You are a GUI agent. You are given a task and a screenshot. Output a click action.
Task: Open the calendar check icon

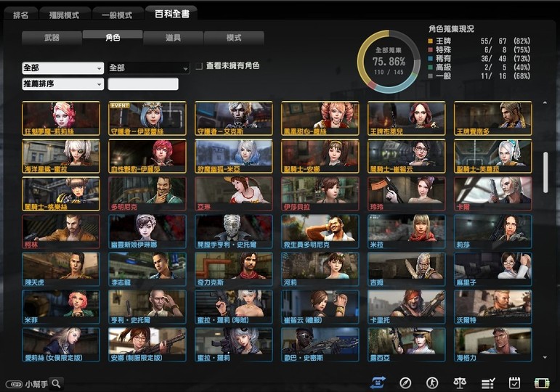515,383
